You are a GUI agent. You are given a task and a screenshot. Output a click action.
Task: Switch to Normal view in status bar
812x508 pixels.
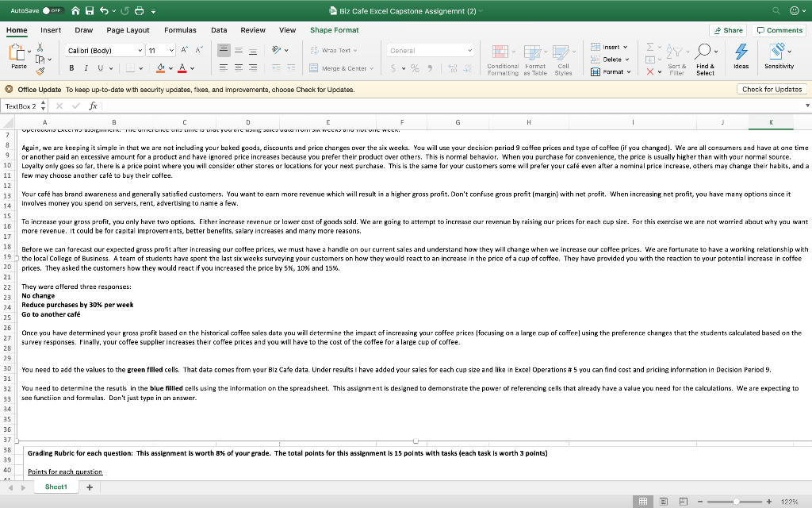click(642, 502)
